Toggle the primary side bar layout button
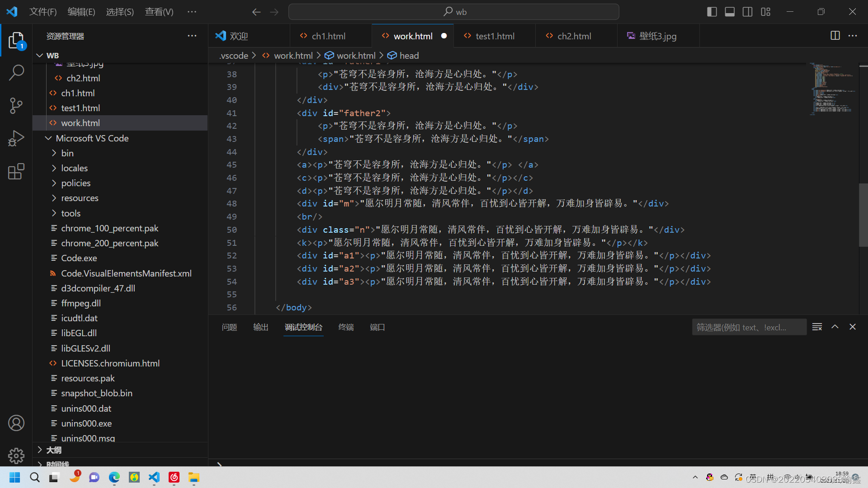The image size is (868, 488). 712,12
